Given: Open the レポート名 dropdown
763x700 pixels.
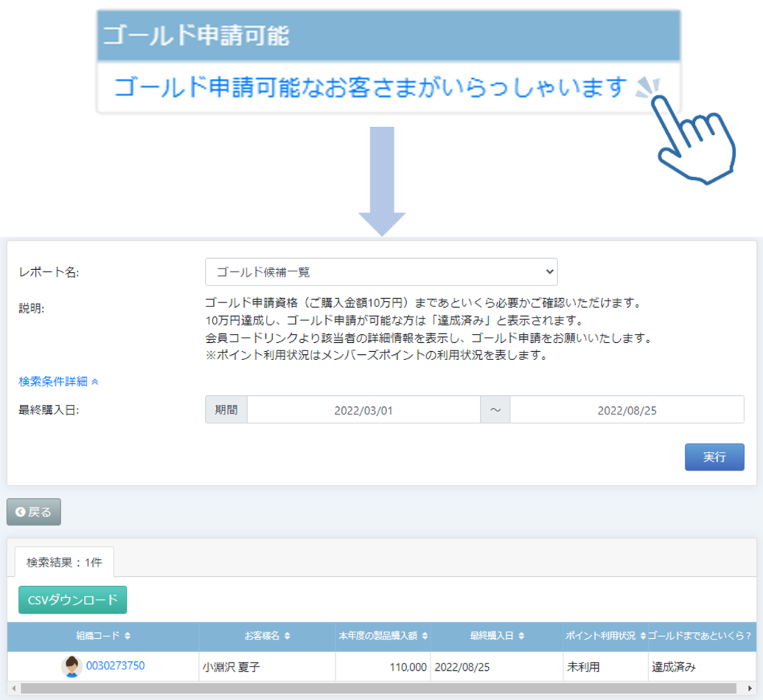Looking at the screenshot, I should [381, 272].
